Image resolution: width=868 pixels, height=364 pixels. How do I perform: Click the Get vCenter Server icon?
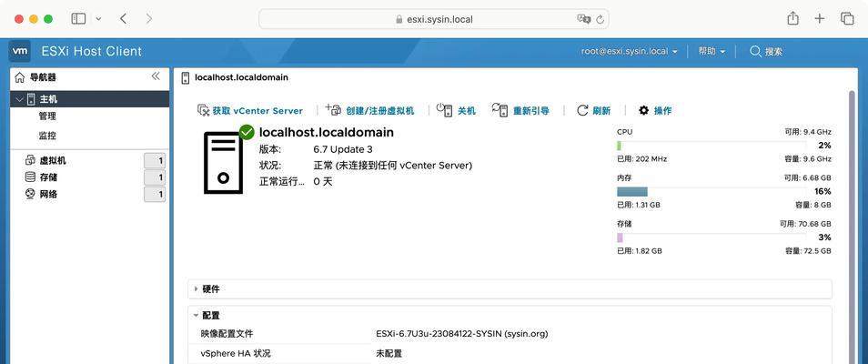click(x=203, y=110)
